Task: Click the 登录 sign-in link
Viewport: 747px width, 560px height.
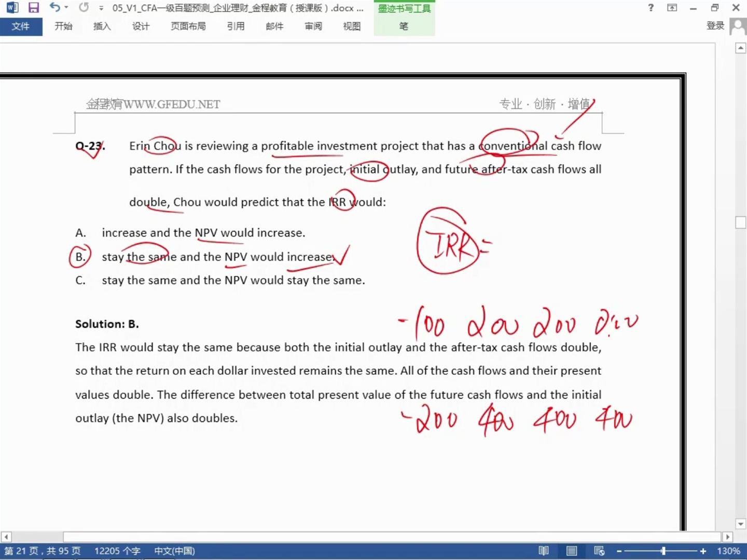Action: (715, 26)
